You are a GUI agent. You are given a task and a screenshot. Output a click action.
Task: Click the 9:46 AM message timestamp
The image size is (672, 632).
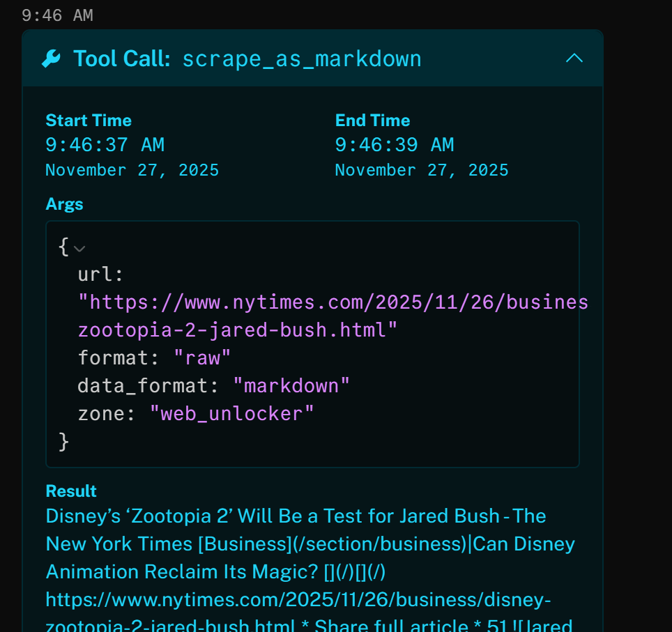click(x=57, y=15)
